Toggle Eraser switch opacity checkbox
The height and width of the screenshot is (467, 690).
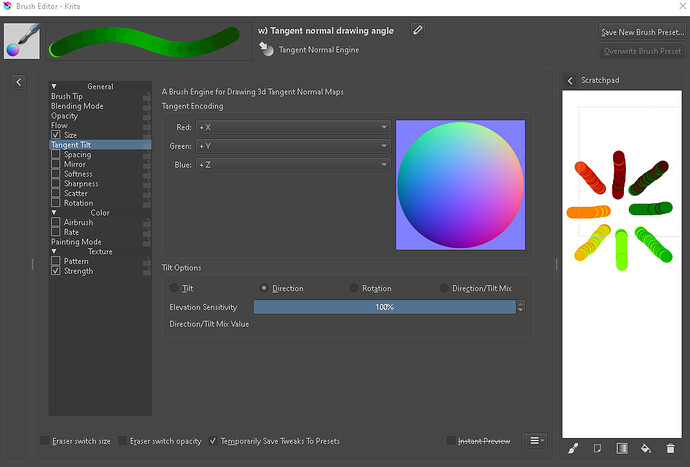(122, 441)
